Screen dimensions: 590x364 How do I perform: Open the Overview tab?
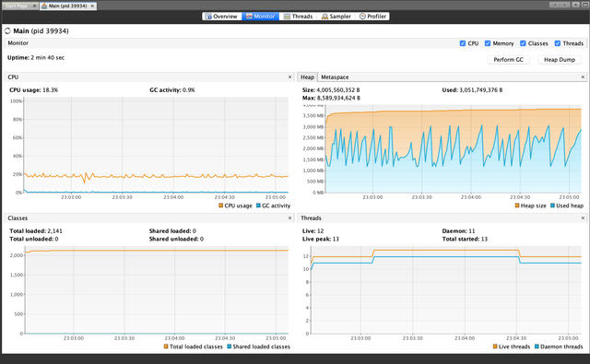(221, 17)
